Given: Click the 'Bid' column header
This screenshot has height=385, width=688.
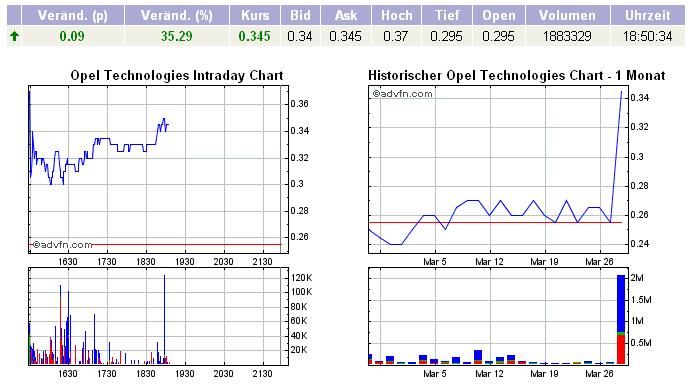Looking at the screenshot, I should (x=301, y=15).
